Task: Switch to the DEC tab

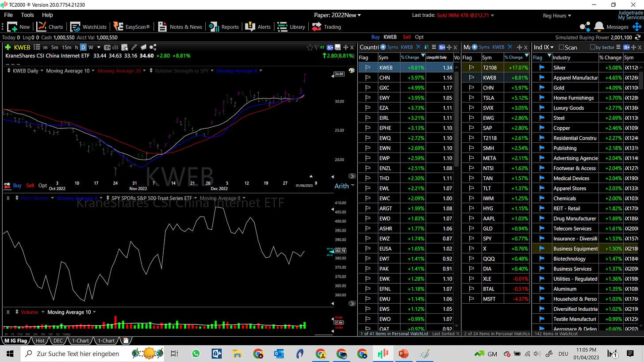Action: pos(58,341)
